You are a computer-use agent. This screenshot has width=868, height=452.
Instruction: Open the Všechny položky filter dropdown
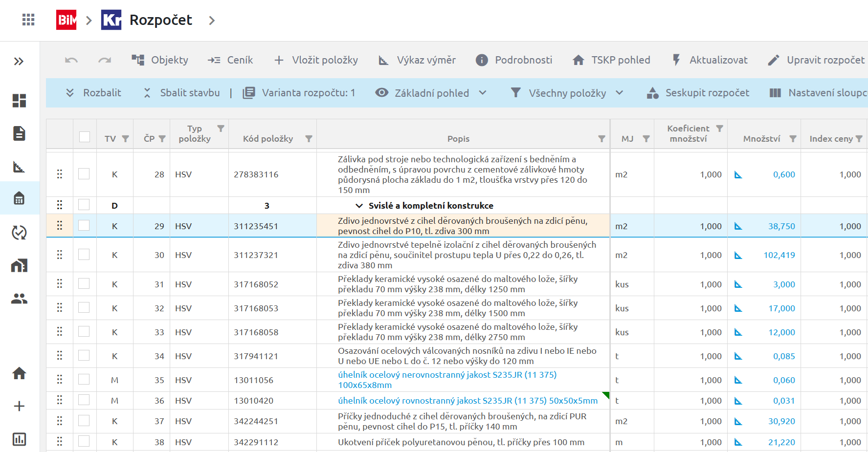[x=567, y=93]
